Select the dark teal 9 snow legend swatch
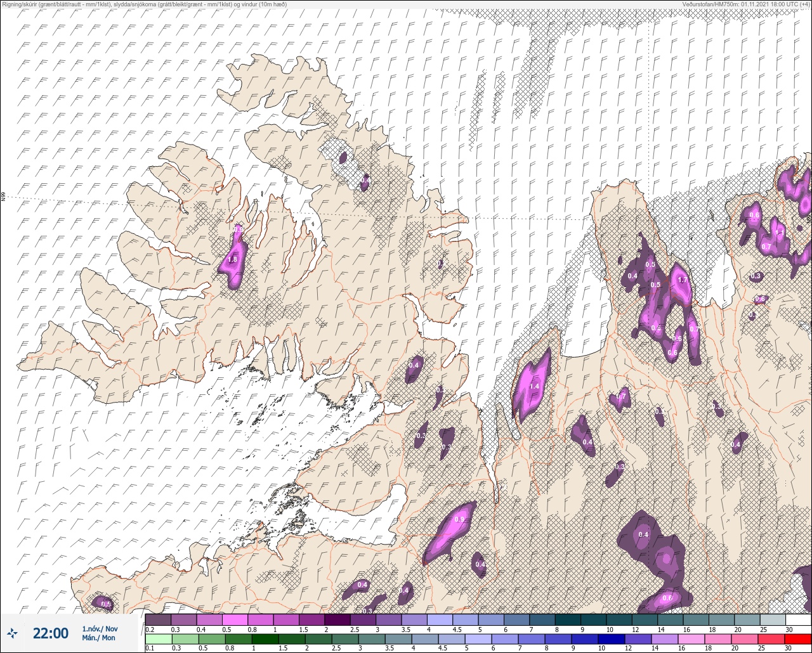 pos(593,619)
